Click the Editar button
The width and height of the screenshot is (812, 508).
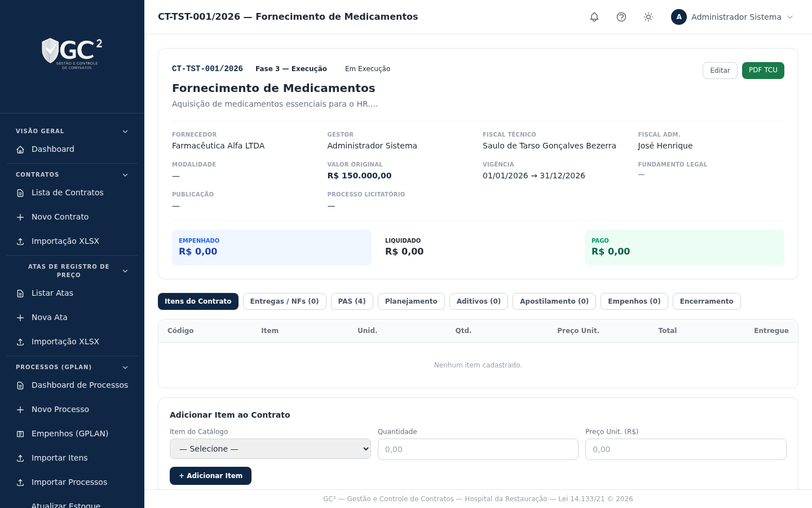[720, 71]
